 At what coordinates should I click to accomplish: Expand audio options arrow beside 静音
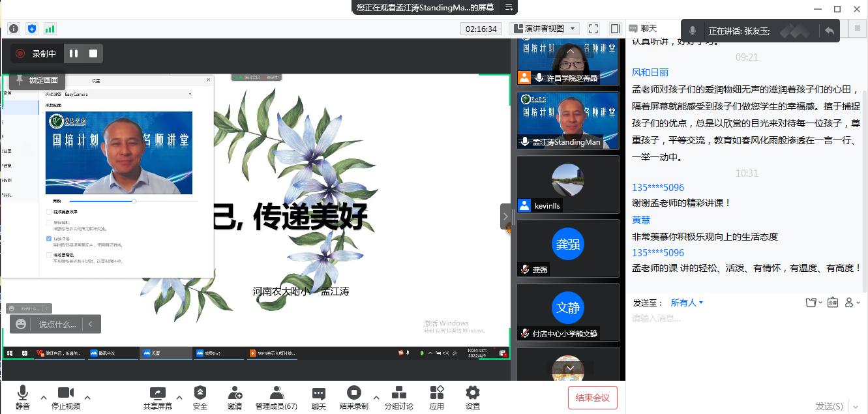point(44,397)
